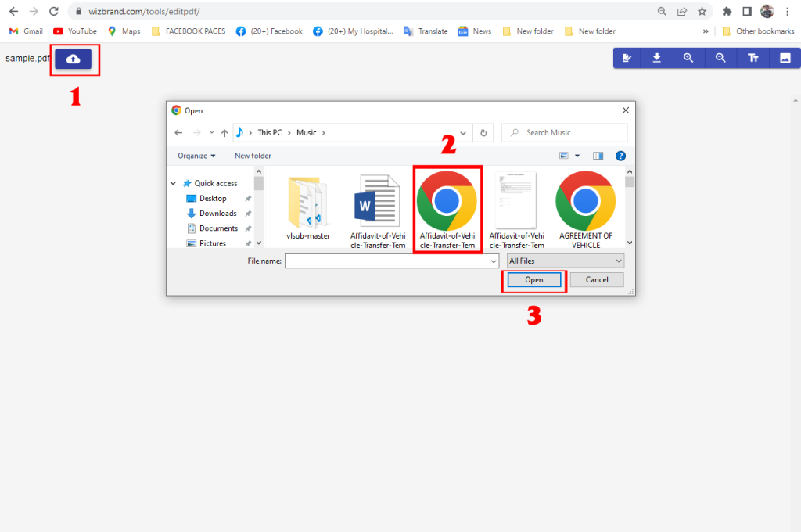The width and height of the screenshot is (801, 532).
Task: Click the cloud upload PDF button
Action: pos(73,59)
